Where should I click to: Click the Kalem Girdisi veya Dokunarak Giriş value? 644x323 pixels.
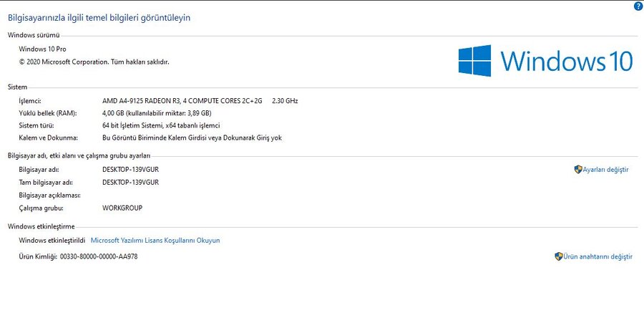point(192,138)
